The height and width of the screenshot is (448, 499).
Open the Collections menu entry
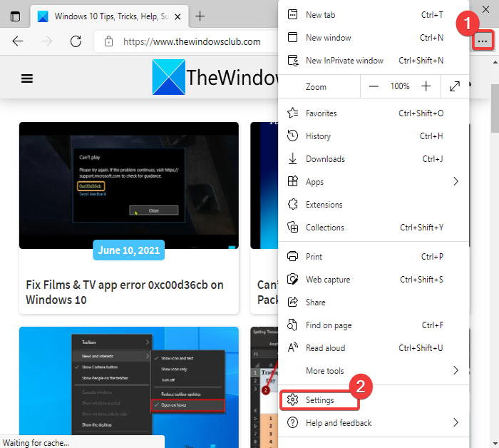click(x=324, y=228)
